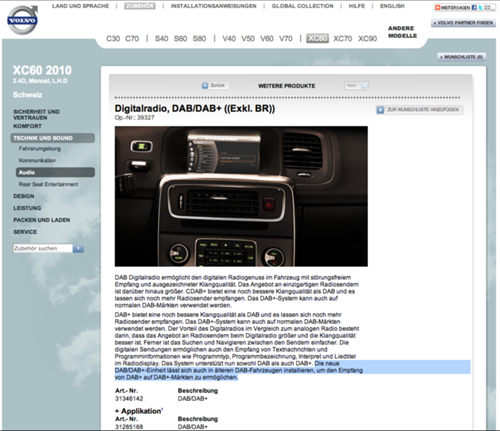500x431 pixels.
Task: Click the blue arrow icon beside Zurück
Action: (205, 86)
